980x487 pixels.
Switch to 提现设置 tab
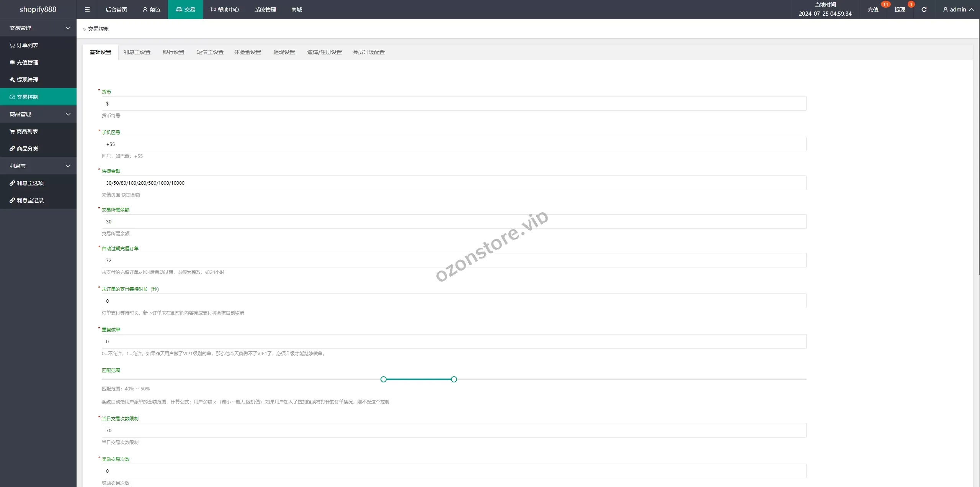click(284, 52)
